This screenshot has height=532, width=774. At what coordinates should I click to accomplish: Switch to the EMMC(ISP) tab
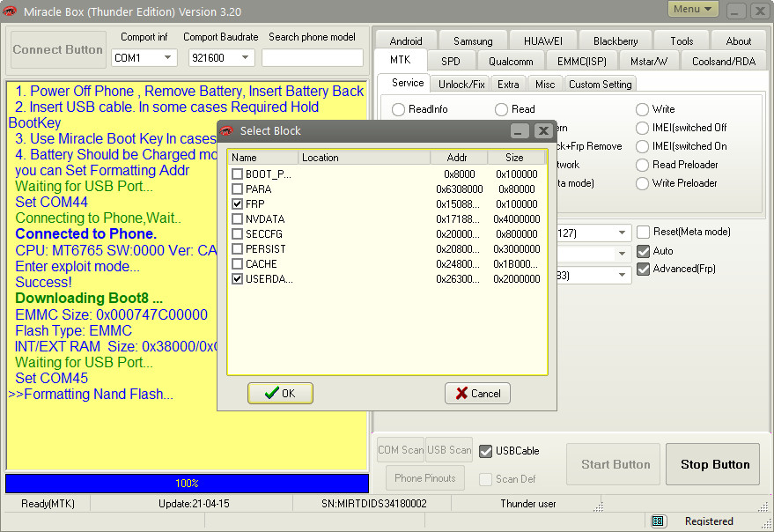point(581,62)
